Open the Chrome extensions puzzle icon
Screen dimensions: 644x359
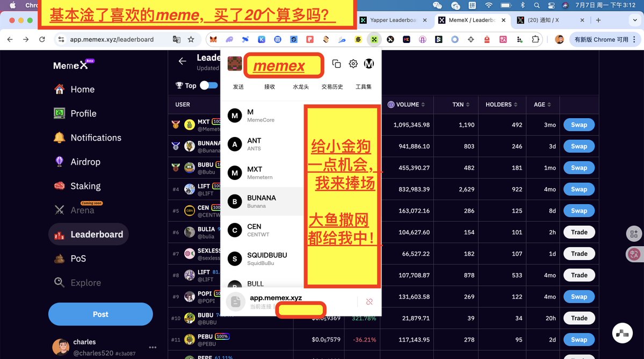tap(536, 39)
